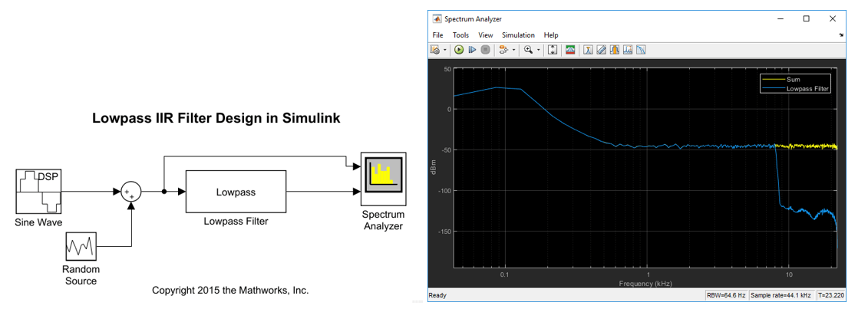868x322 pixels.
Task: Open the View menu
Action: (486, 34)
